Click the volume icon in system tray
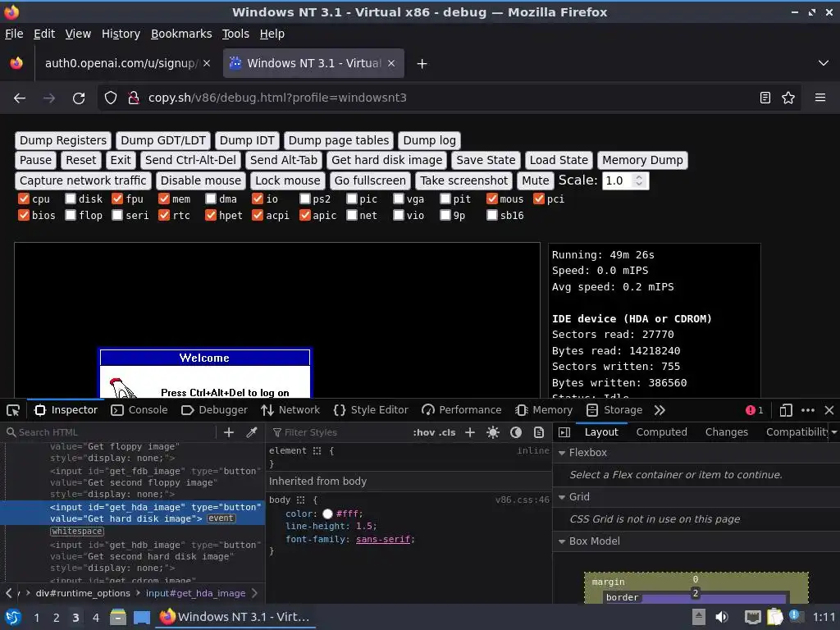This screenshot has width=840, height=630. (x=722, y=617)
